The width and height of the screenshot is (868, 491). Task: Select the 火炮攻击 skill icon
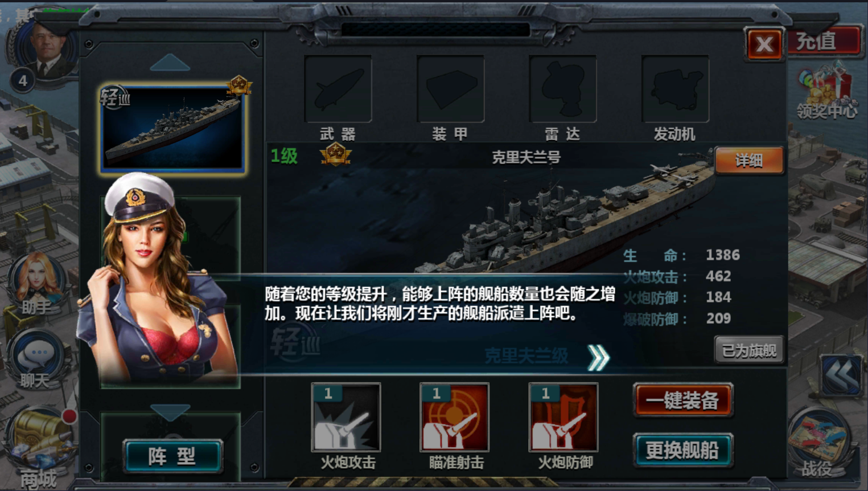tap(346, 418)
